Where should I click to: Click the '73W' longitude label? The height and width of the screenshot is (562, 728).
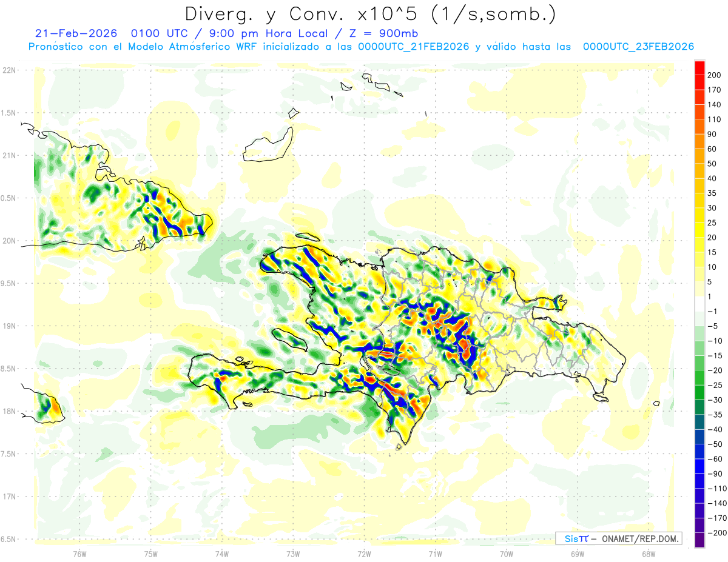[x=293, y=554]
